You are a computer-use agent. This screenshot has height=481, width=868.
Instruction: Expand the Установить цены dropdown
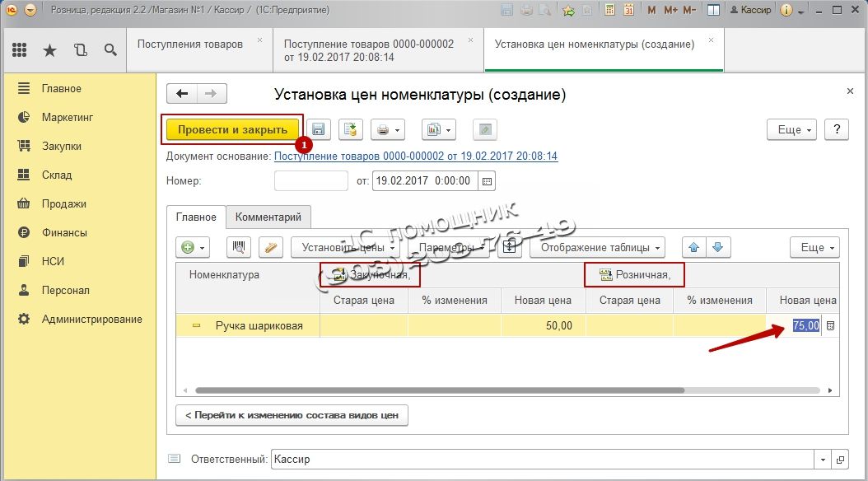point(349,247)
